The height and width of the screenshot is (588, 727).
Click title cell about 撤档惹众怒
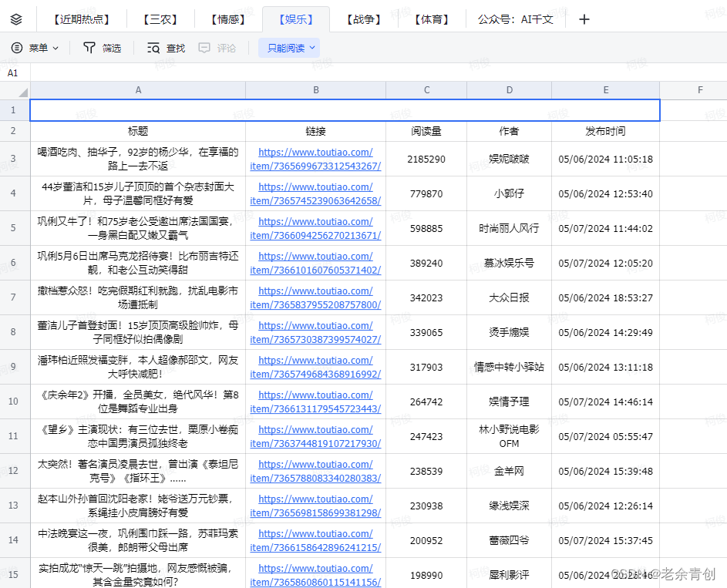tap(138, 297)
